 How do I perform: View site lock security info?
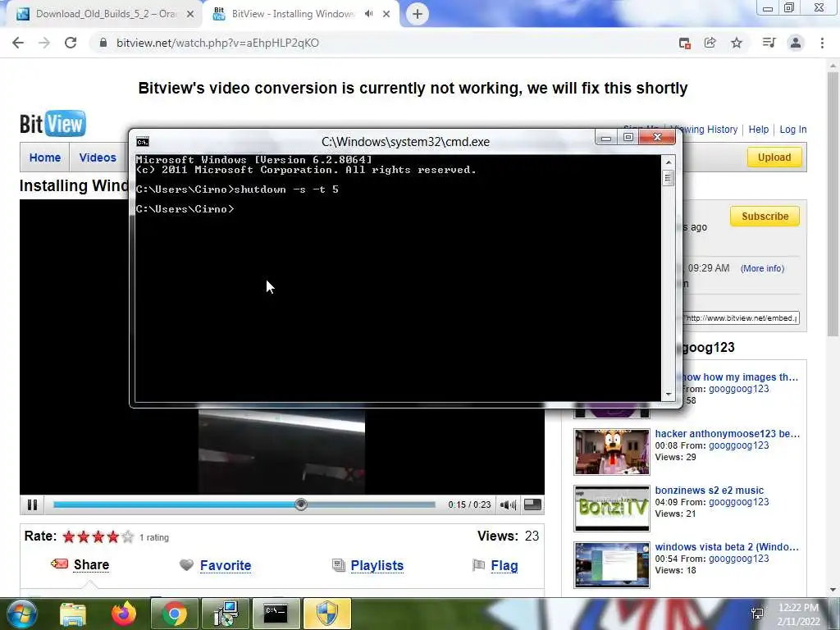click(x=103, y=43)
